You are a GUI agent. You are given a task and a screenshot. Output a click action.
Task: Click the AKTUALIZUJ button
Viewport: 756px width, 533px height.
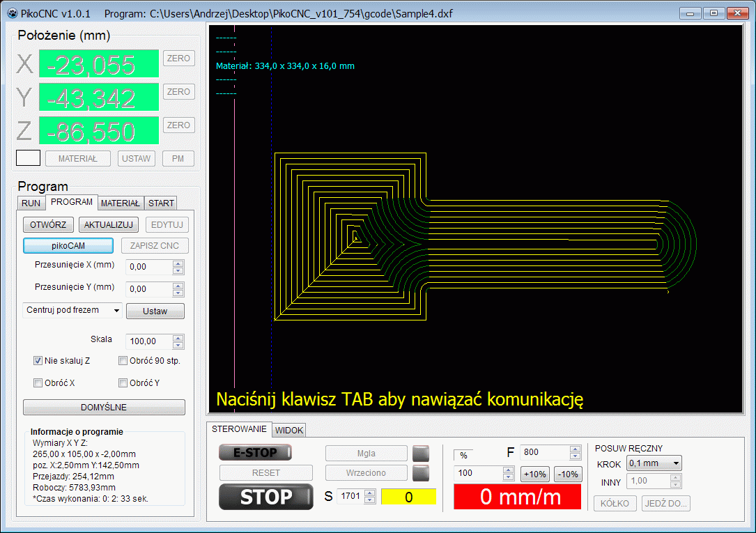tap(109, 224)
